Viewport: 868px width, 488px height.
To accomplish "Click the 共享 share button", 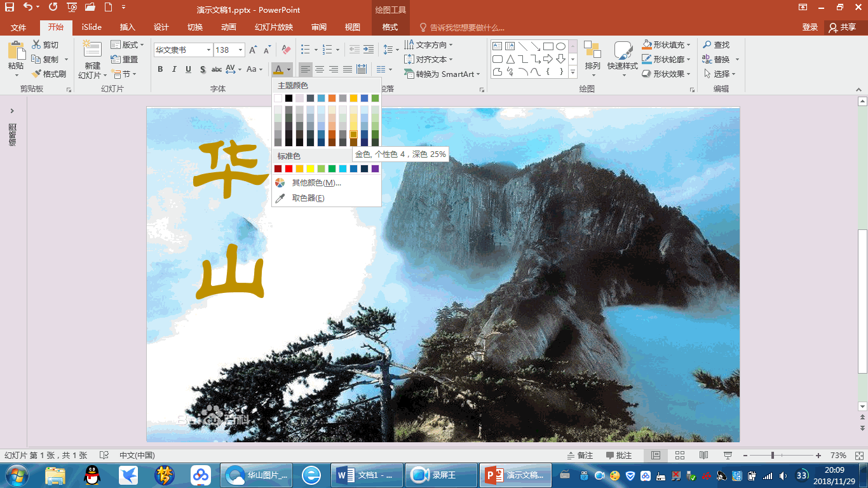I will point(843,27).
